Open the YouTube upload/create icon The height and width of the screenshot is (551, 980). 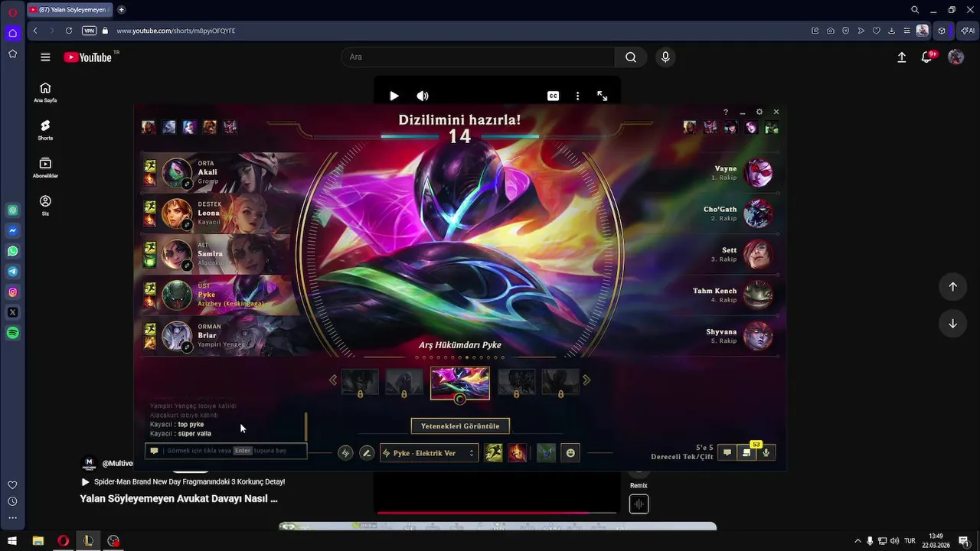[x=902, y=57]
